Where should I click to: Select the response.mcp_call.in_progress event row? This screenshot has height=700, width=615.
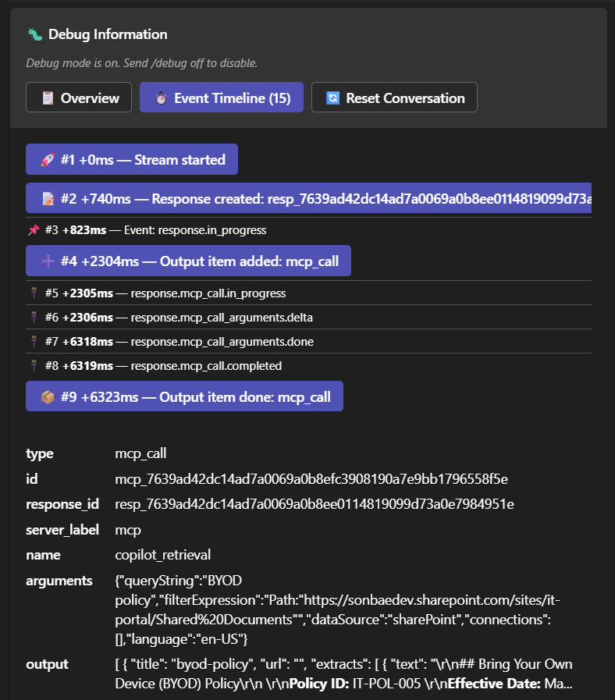(208, 293)
